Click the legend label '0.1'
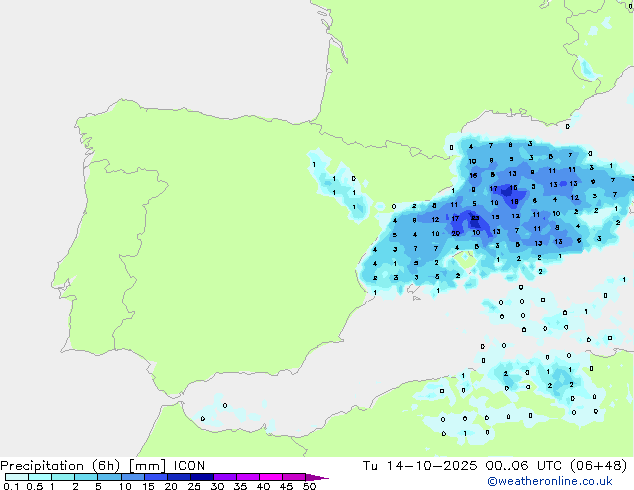This screenshot has height=490, width=634. (x=11, y=486)
